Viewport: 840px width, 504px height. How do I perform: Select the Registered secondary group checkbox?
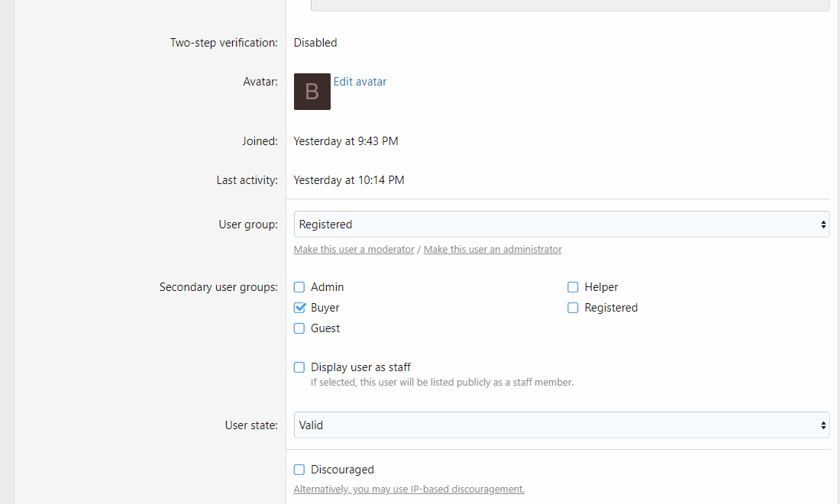click(573, 308)
